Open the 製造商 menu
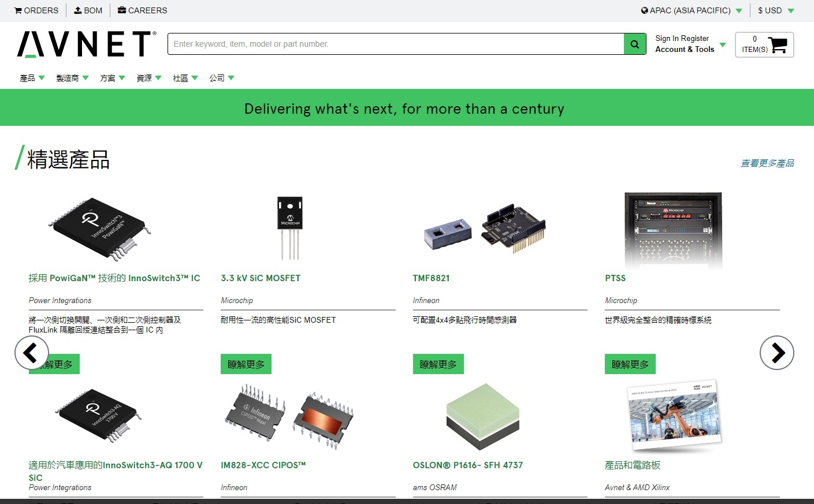Screen dimensions: 814x504 (x=72, y=78)
